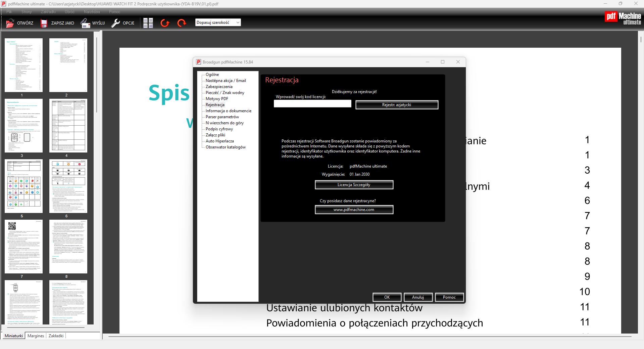Select page 1 thumbnail
The image size is (644, 349).
(x=23, y=65)
